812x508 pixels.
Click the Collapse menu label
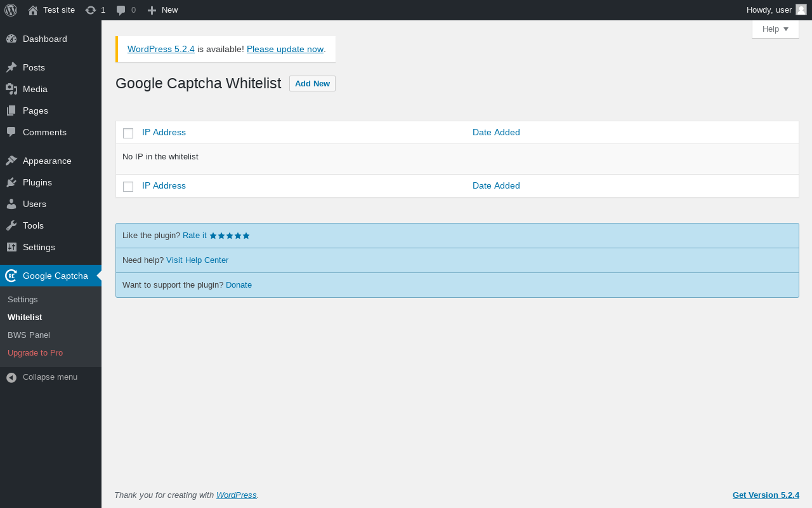50,377
